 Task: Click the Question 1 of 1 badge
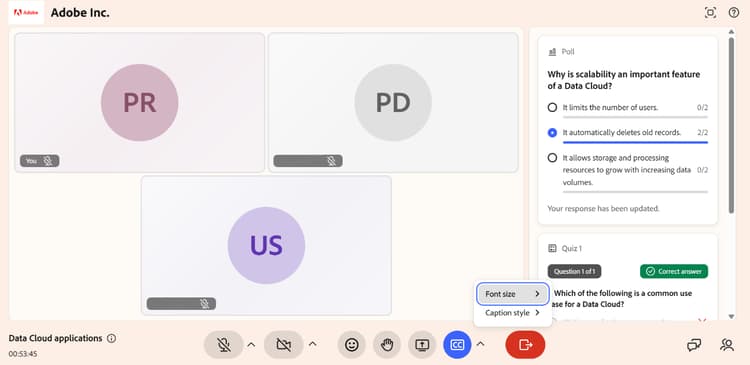574,271
